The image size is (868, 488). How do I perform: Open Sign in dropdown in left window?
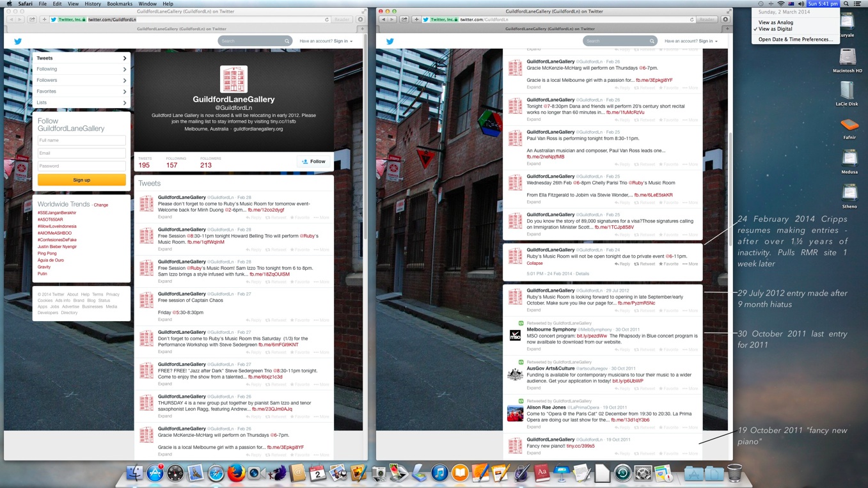(342, 41)
